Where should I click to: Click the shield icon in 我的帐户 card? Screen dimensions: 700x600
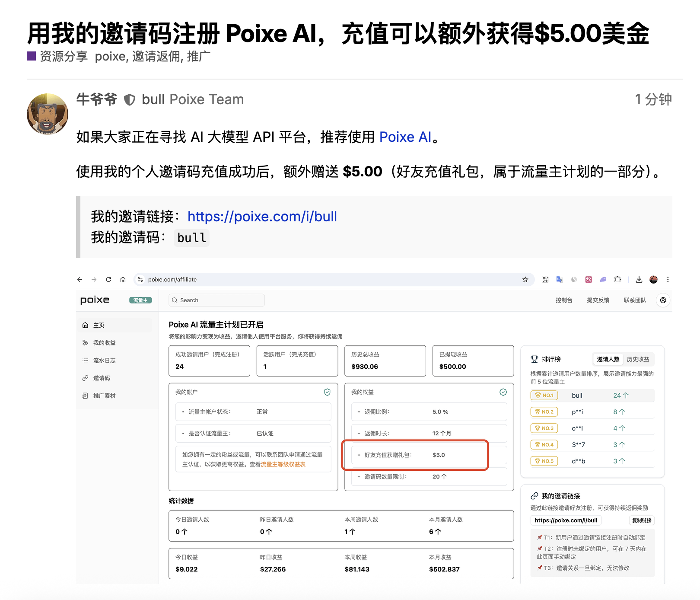coord(327,392)
